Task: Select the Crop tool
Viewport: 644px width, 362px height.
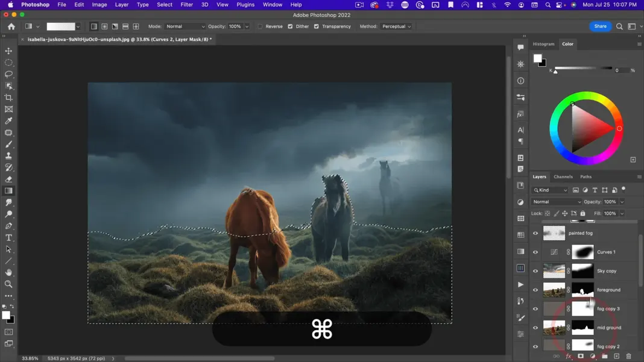Action: (8, 98)
